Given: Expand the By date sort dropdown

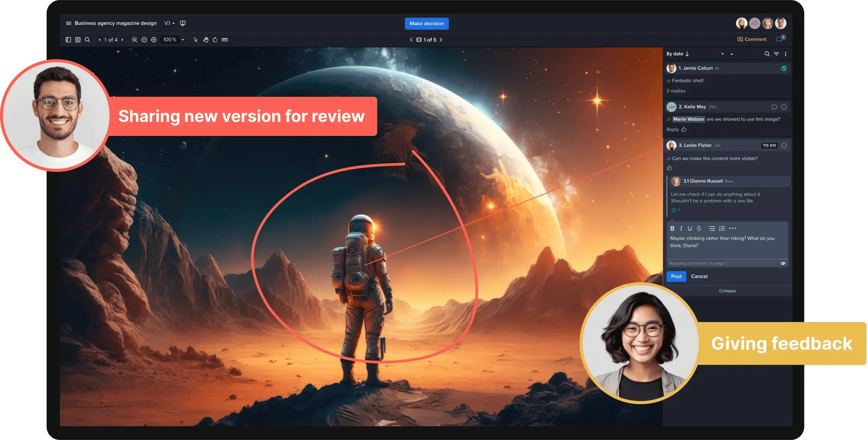Looking at the screenshot, I should click(x=722, y=54).
